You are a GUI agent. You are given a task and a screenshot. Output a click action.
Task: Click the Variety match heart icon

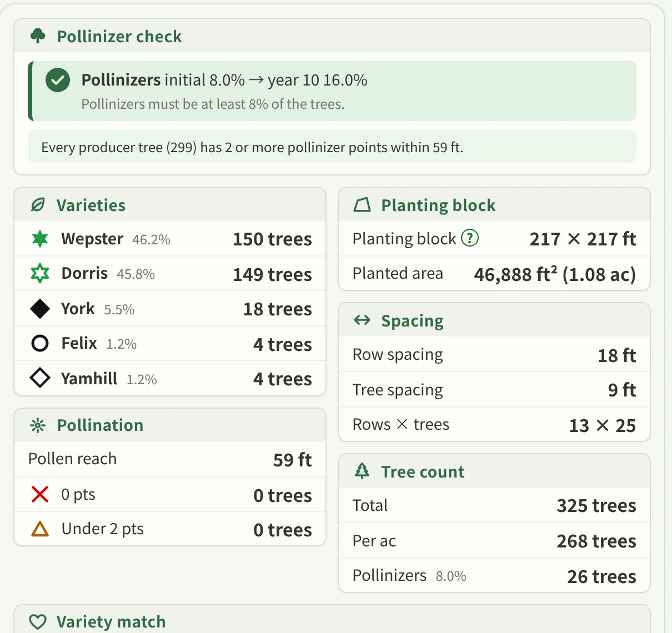click(38, 621)
